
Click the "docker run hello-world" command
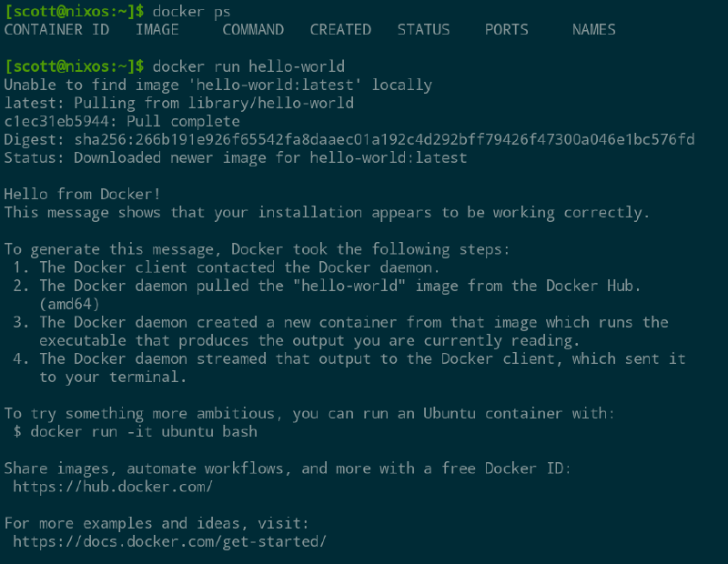click(248, 66)
